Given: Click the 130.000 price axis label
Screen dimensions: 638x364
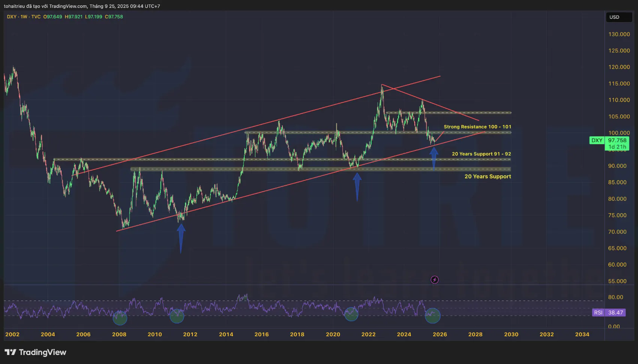Looking at the screenshot, I should (x=619, y=34).
